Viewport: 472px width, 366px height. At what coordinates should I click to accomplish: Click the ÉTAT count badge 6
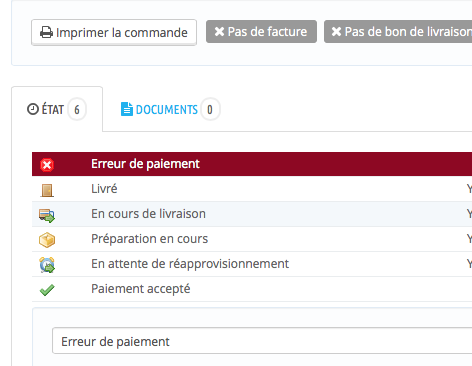tap(77, 109)
